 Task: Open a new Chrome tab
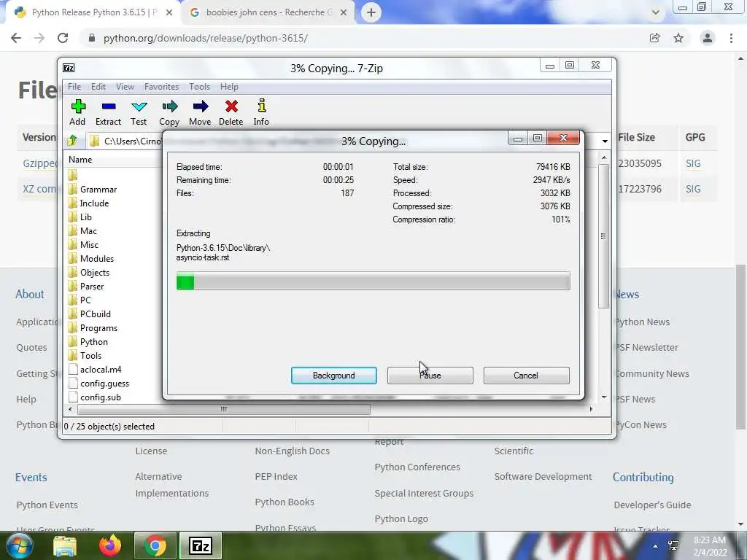(371, 12)
